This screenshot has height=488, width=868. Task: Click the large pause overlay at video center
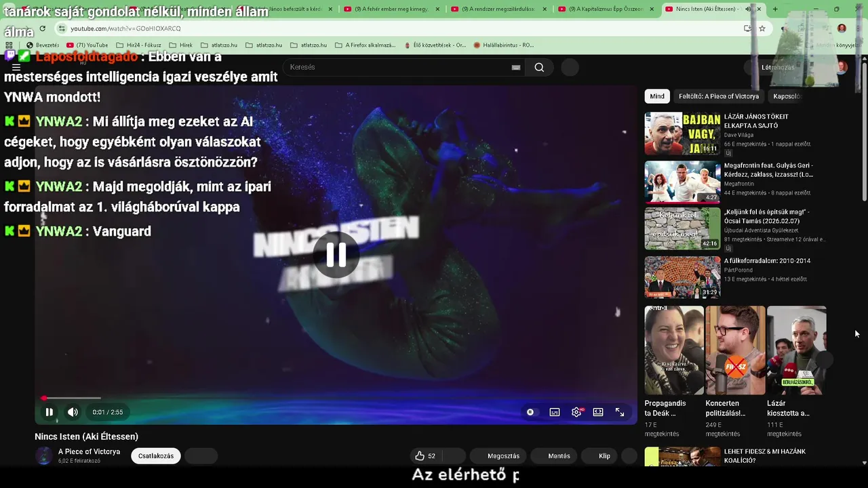336,256
